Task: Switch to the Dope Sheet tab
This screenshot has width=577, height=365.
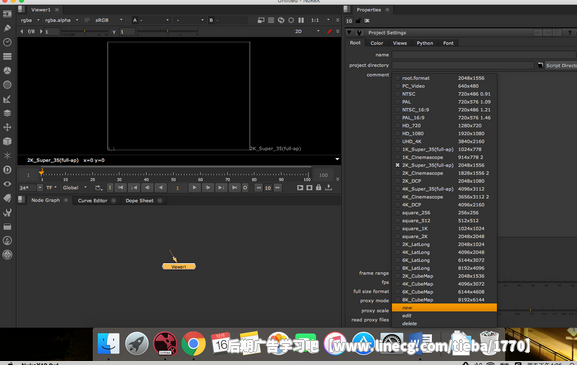Action: tap(139, 201)
